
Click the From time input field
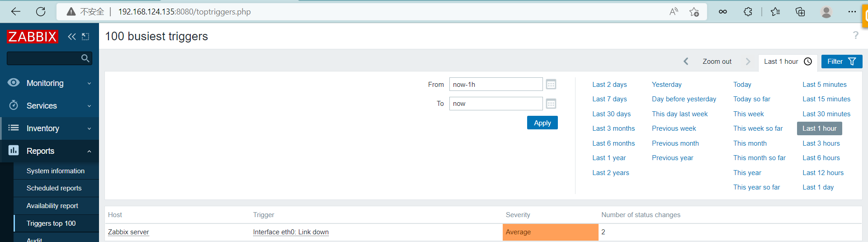pyautogui.click(x=495, y=85)
